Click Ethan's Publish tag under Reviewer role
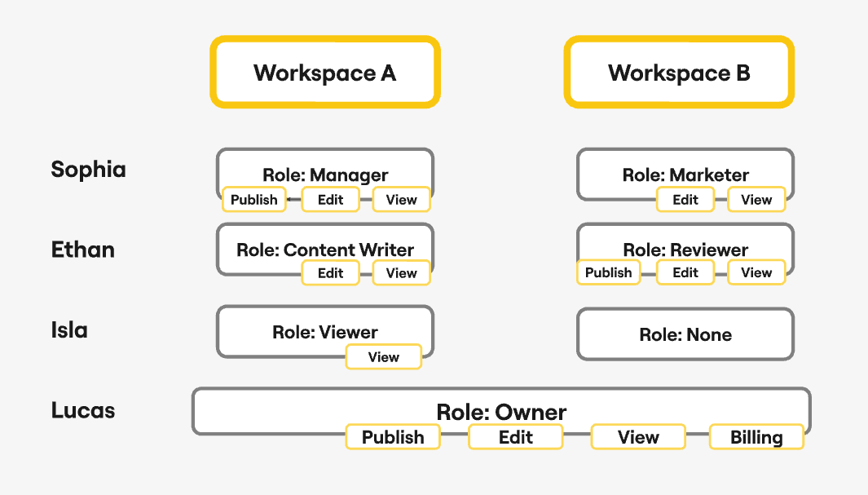The width and height of the screenshot is (868, 495). click(608, 273)
